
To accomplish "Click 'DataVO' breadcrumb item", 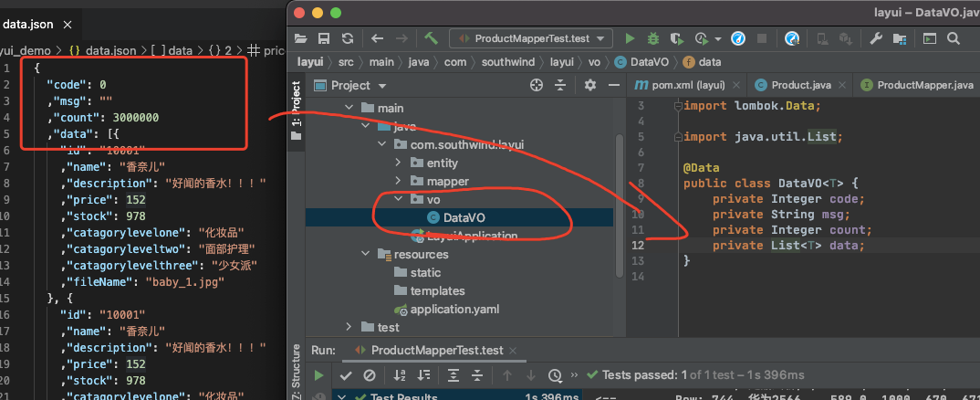I will tap(641, 62).
